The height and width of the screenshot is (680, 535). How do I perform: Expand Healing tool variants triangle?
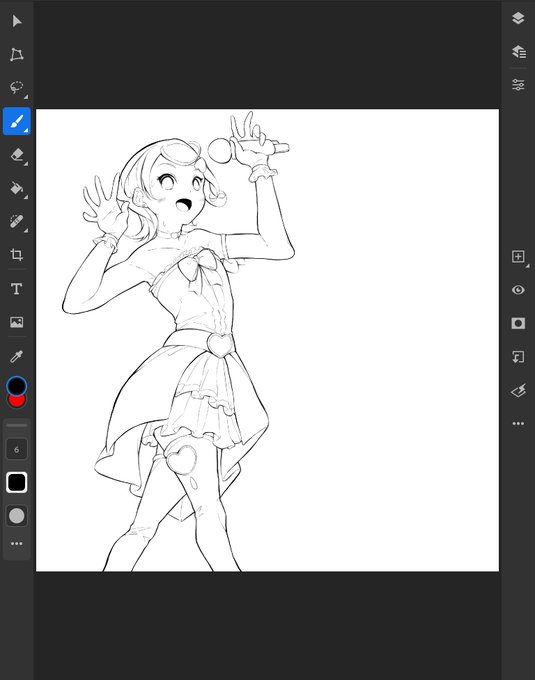click(26, 230)
